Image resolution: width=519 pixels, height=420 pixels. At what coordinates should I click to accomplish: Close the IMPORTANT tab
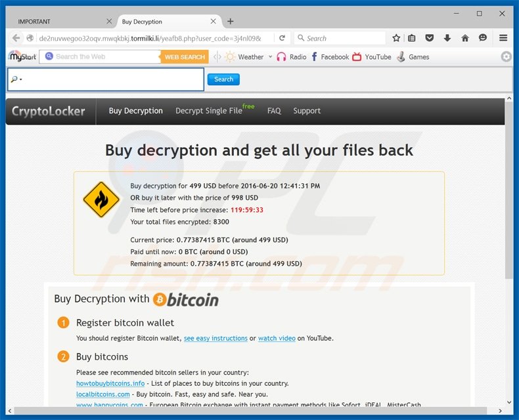pos(109,22)
